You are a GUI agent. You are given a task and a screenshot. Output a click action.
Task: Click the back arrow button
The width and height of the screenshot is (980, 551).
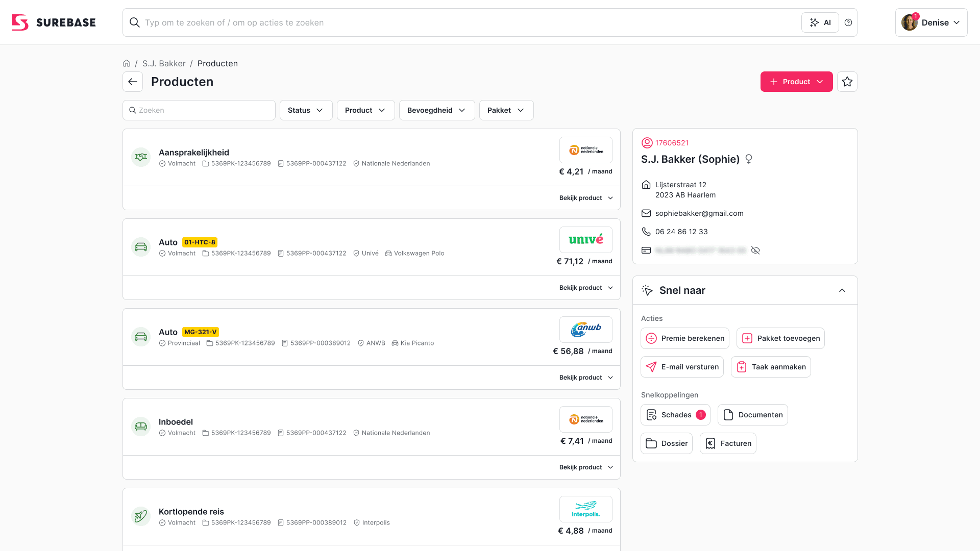tap(133, 82)
